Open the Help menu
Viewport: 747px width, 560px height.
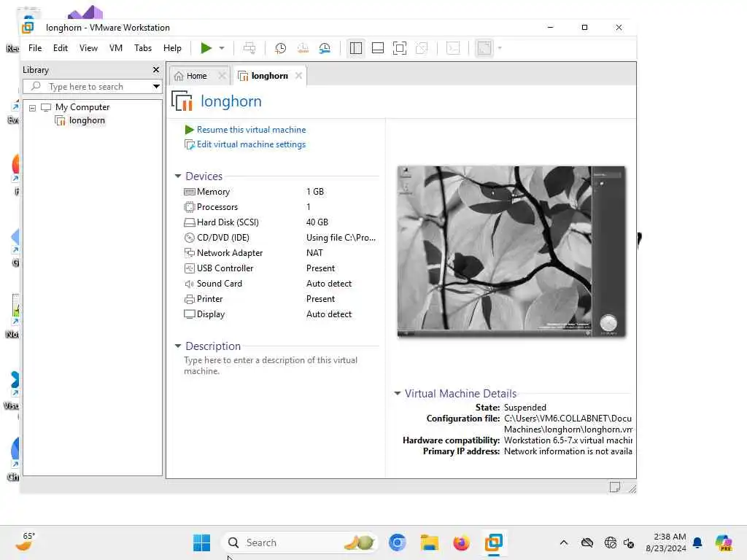(172, 48)
